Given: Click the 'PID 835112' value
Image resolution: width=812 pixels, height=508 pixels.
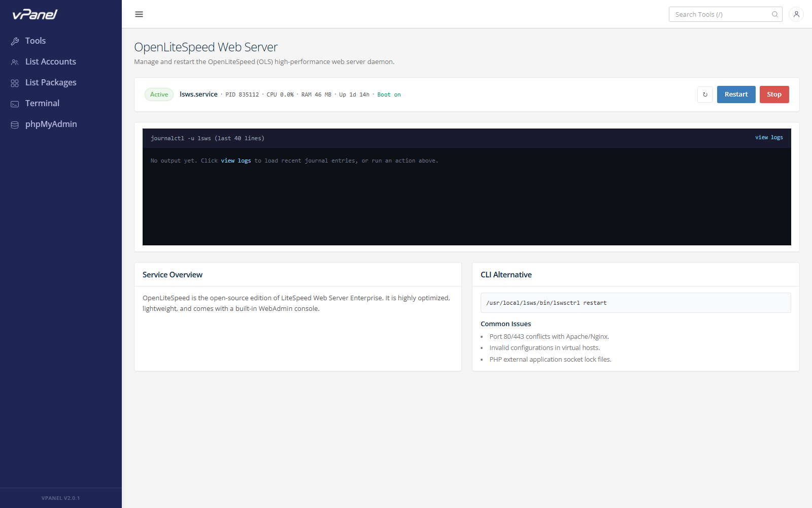Looking at the screenshot, I should 242,94.
